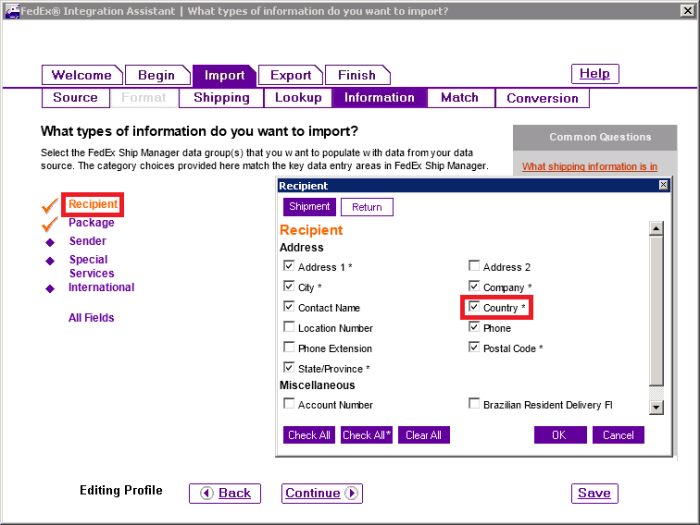Toggle the Postal Code checkbox
Viewport: 700px width, 525px height.
coord(474,347)
